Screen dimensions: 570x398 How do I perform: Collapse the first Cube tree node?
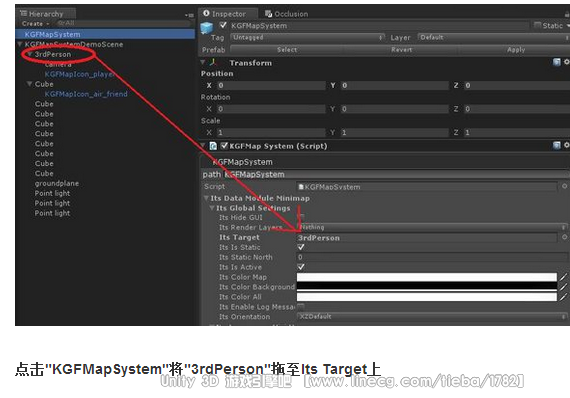pyautogui.click(x=29, y=84)
